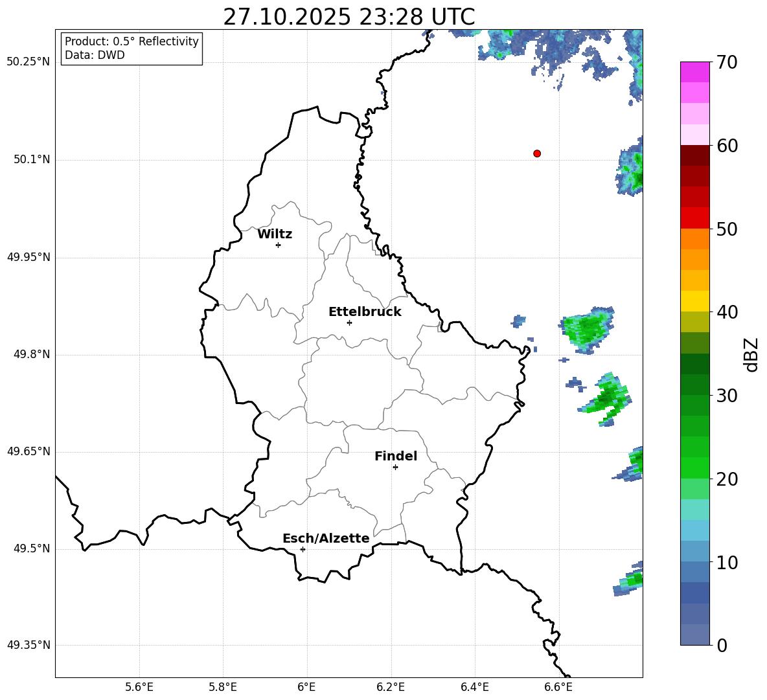Pick the slate-blue bottom colorbar segment at 0
Image resolution: width=767 pixels, height=700 pixels.
click(x=695, y=635)
